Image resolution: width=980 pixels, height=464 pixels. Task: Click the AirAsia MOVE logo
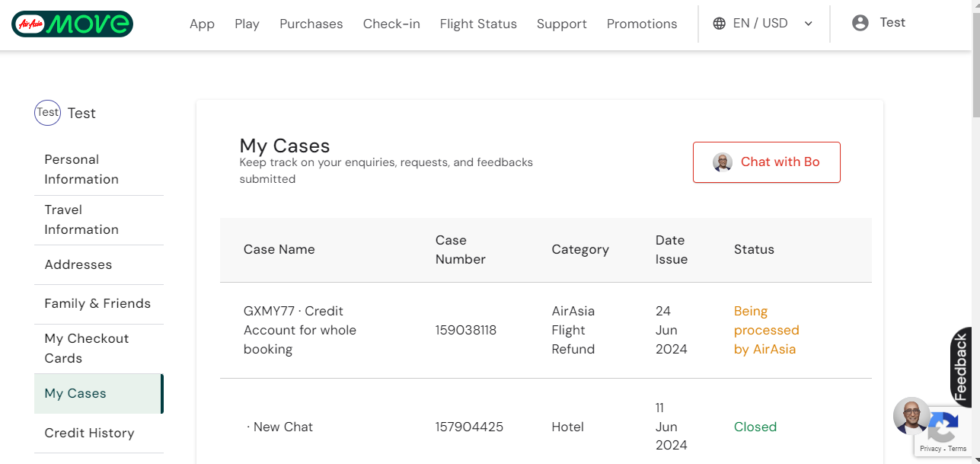coord(72,24)
